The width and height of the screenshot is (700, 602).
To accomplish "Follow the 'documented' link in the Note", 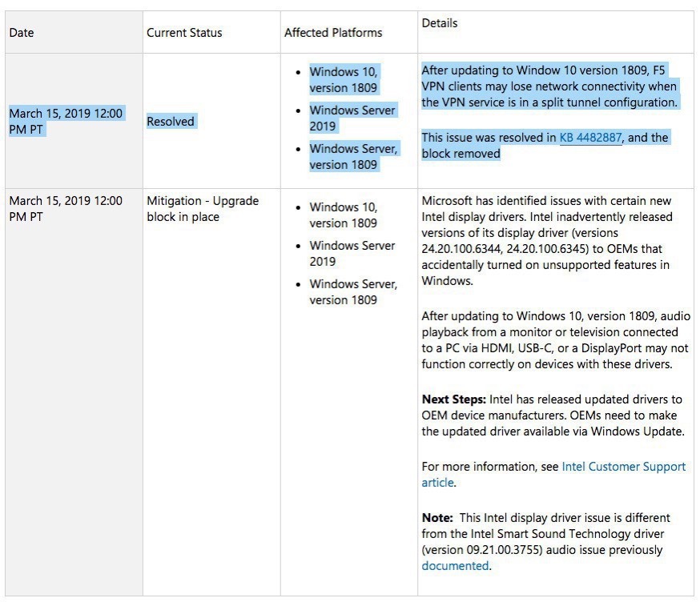I will coord(454,566).
